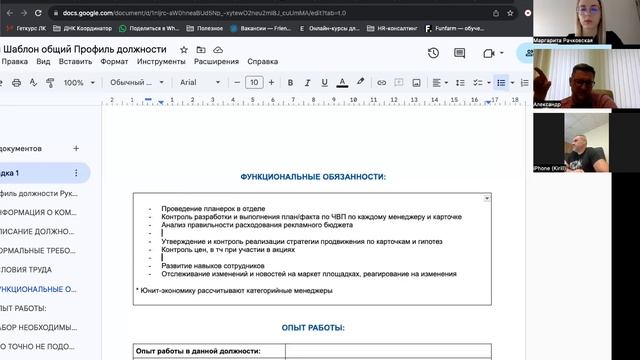The image size is (640, 360).
Task: Star the document next to its title
Action: (184, 50)
